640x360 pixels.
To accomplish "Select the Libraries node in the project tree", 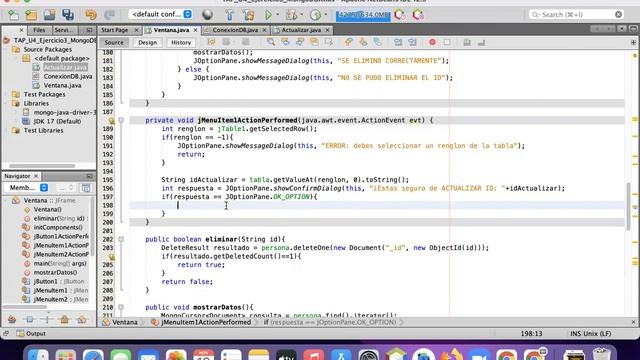I will [36, 103].
